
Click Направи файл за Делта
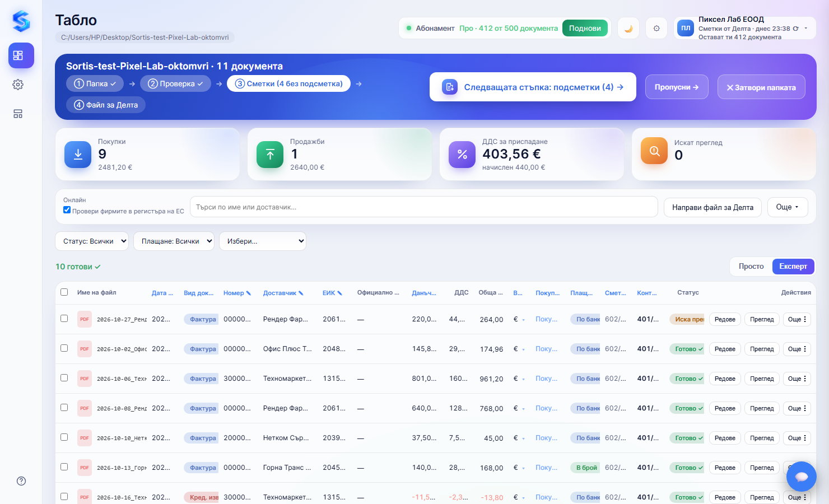[712, 207]
